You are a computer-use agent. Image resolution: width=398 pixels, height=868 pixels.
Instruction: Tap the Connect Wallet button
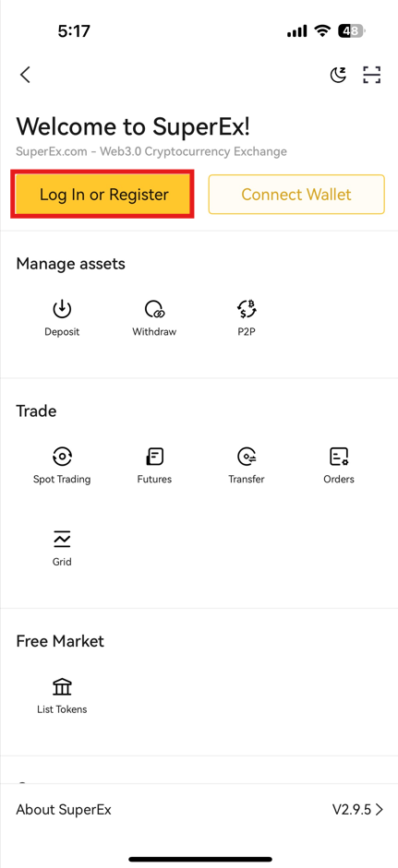[296, 195]
